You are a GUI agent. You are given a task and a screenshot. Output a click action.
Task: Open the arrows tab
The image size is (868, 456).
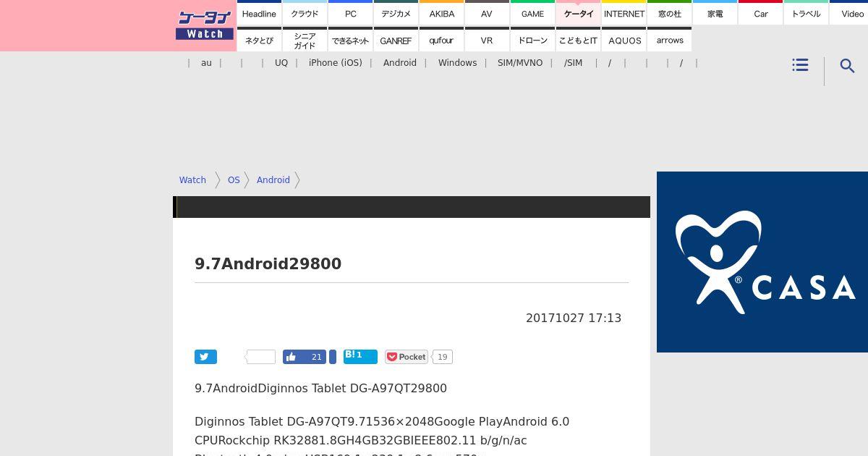[669, 41]
